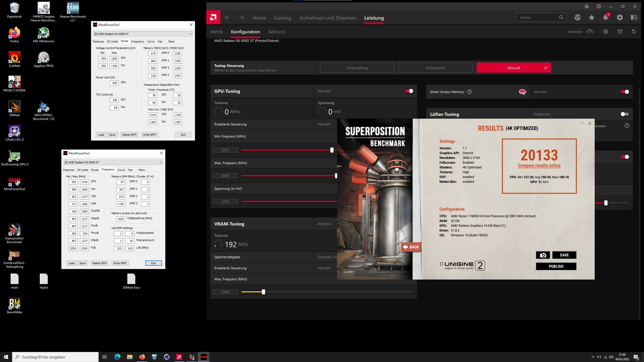Toggle the AMD sidebar panel icon
Image resolution: width=644 pixels, height=362 pixels.
click(634, 17)
